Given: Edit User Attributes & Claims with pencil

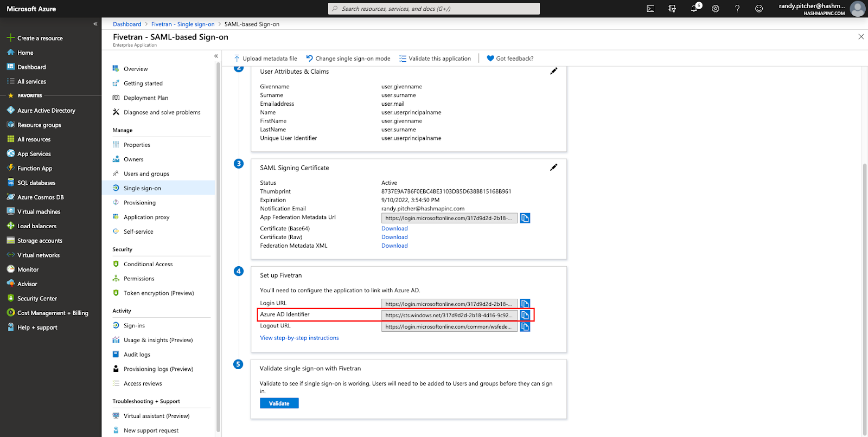Looking at the screenshot, I should 553,71.
